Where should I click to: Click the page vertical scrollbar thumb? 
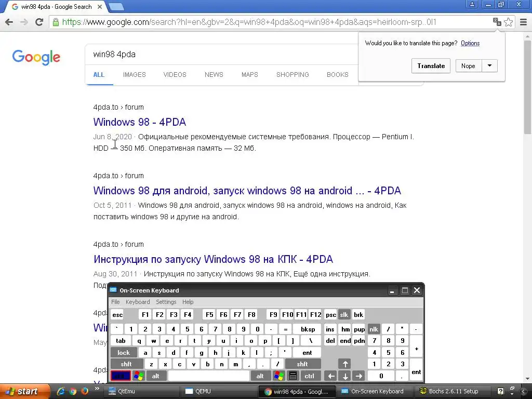(528, 87)
